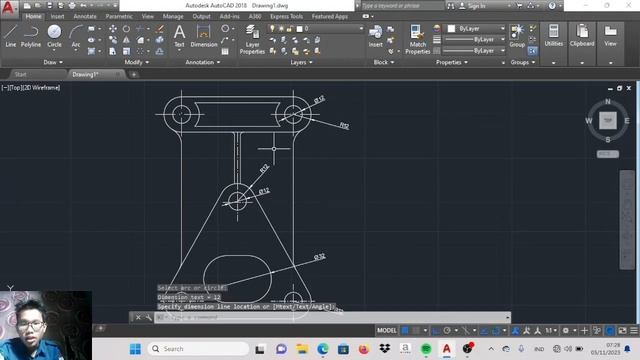Switch to the Insert ribbon tab

click(x=58, y=16)
